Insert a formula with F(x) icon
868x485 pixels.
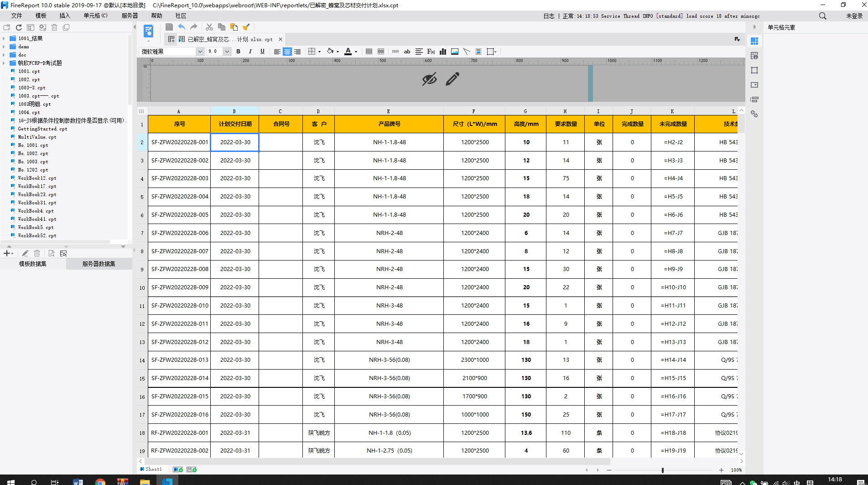tap(431, 52)
